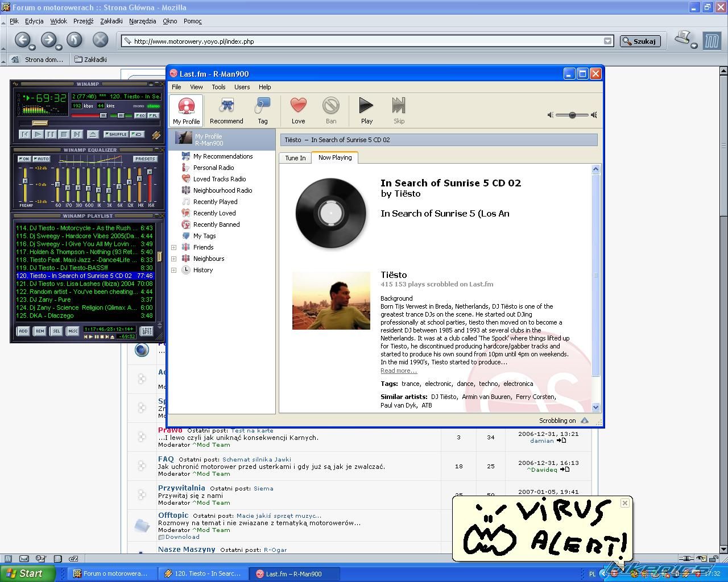
Task: Switch to the Tune In tab
Action: click(x=295, y=158)
